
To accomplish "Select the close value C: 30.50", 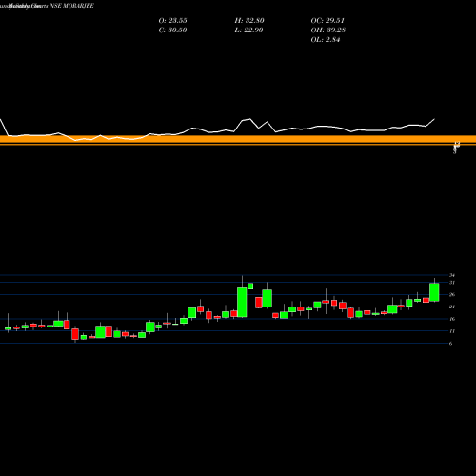I will [x=172, y=30].
